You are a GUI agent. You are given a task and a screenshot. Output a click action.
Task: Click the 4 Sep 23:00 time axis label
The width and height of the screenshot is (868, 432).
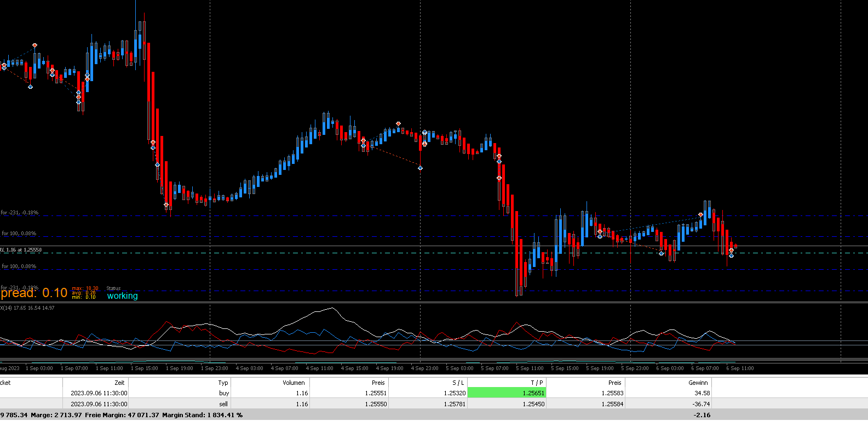pos(424,368)
